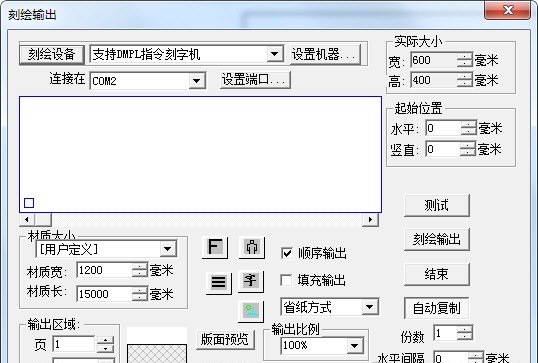Open the 100% output scale dropdown

pos(355,346)
